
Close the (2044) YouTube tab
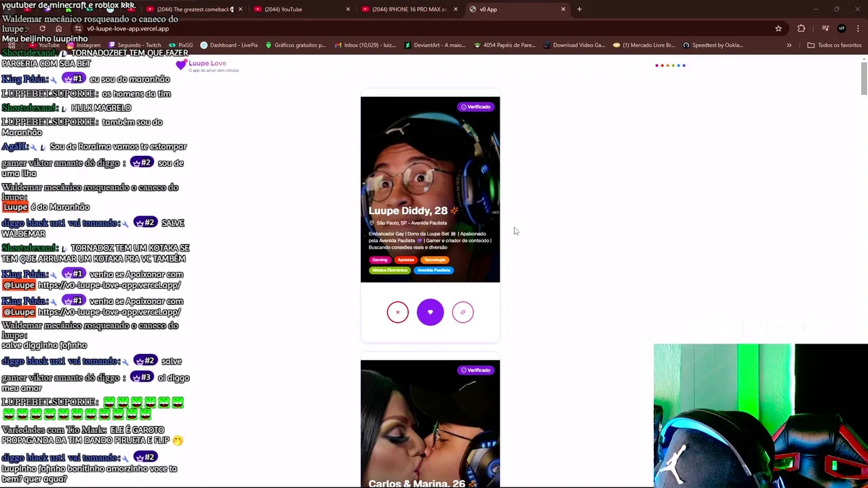[348, 9]
